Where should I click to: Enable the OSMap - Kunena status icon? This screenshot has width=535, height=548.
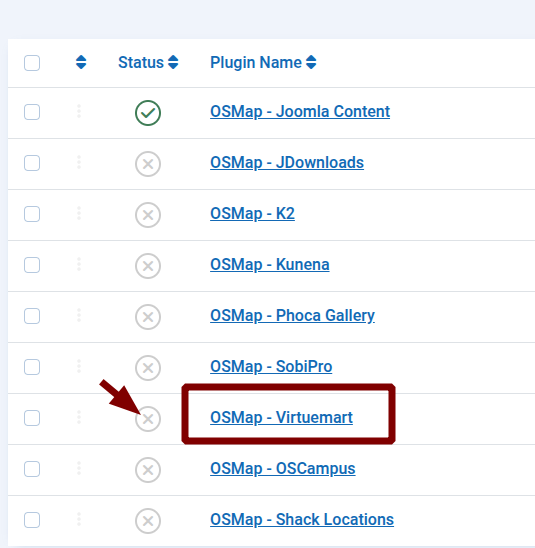pyautogui.click(x=148, y=266)
